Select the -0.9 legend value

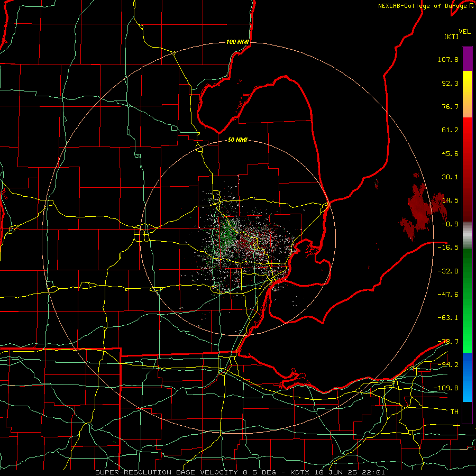click(450, 224)
